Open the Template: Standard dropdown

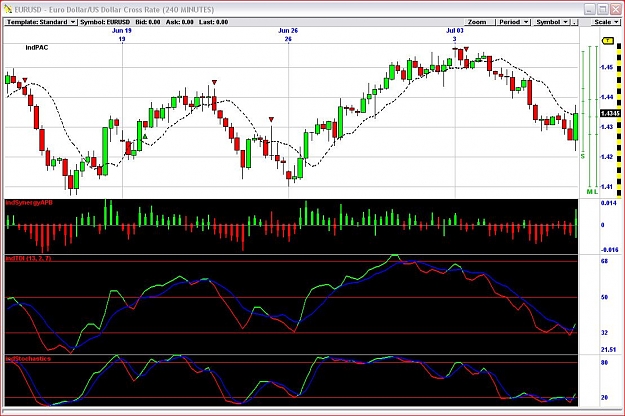pos(41,22)
